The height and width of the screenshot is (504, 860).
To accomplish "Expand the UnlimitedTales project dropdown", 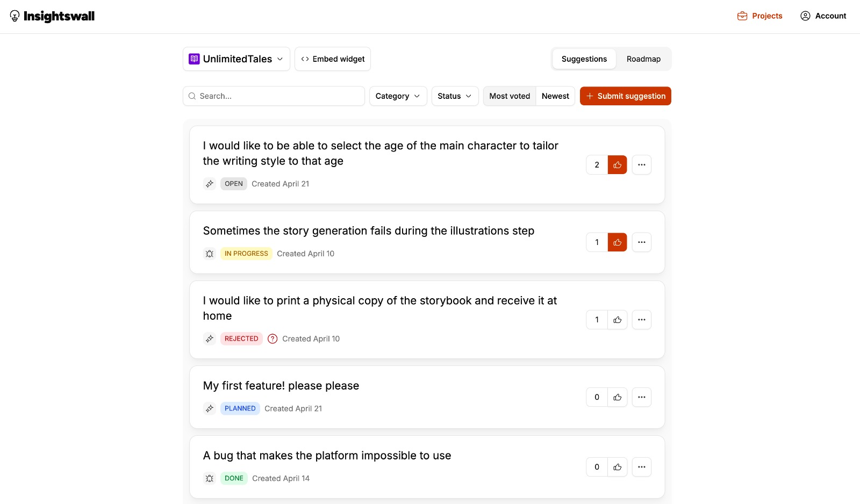I will (236, 59).
